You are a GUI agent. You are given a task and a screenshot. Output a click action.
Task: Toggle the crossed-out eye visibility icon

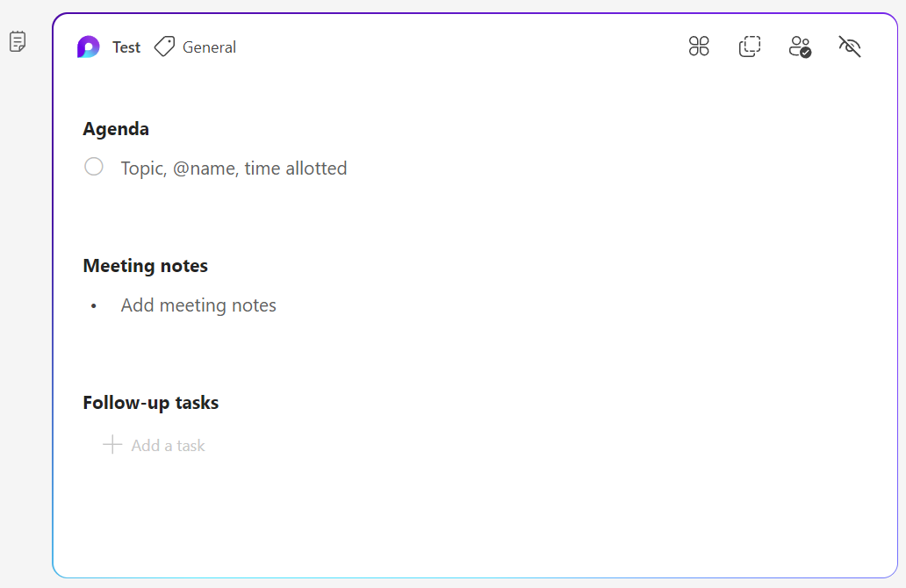(850, 47)
